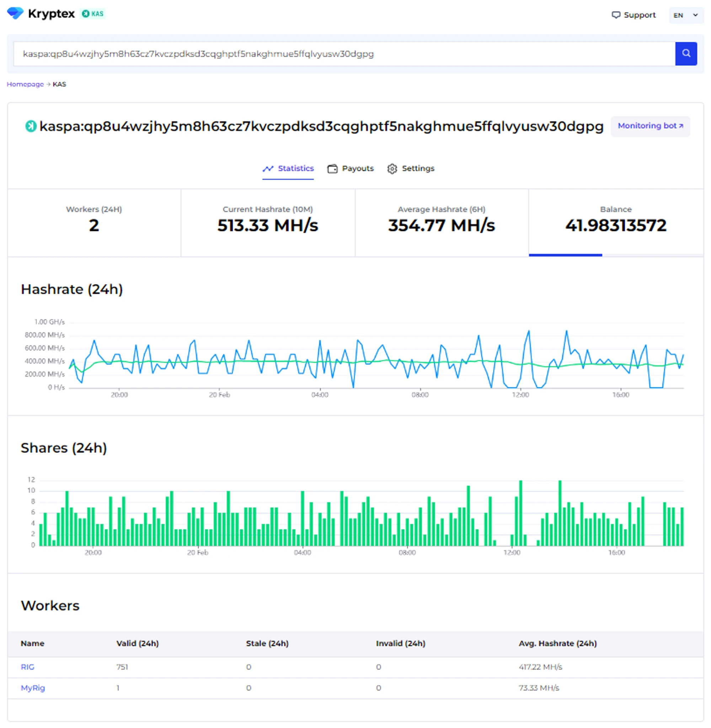Click the Support chat bubble icon
The image size is (711, 728).
point(615,15)
